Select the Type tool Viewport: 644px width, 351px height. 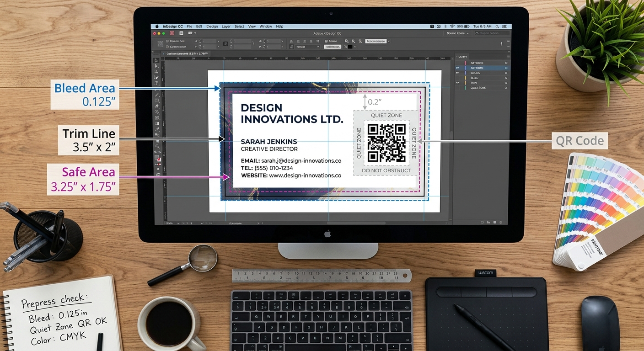point(156,83)
